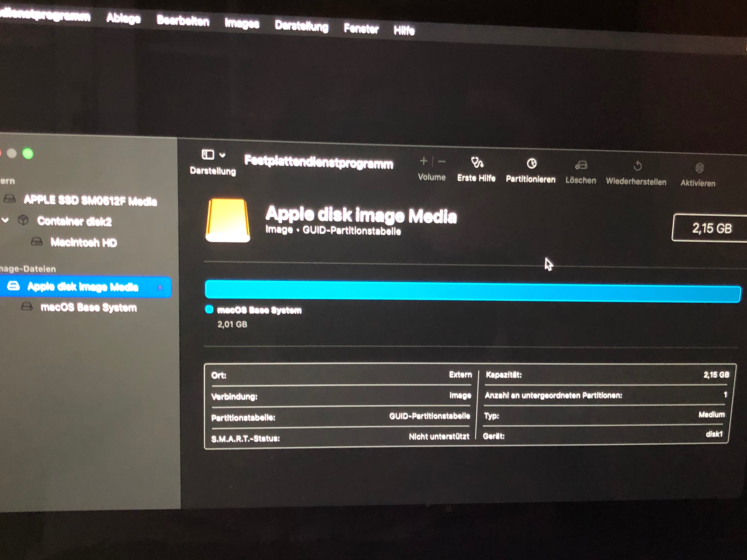Click the minus icon to remove volume

tap(442, 162)
